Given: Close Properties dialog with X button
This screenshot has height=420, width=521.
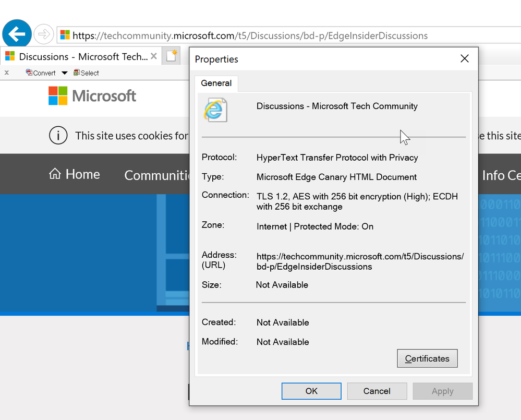Looking at the screenshot, I should pos(465,59).
